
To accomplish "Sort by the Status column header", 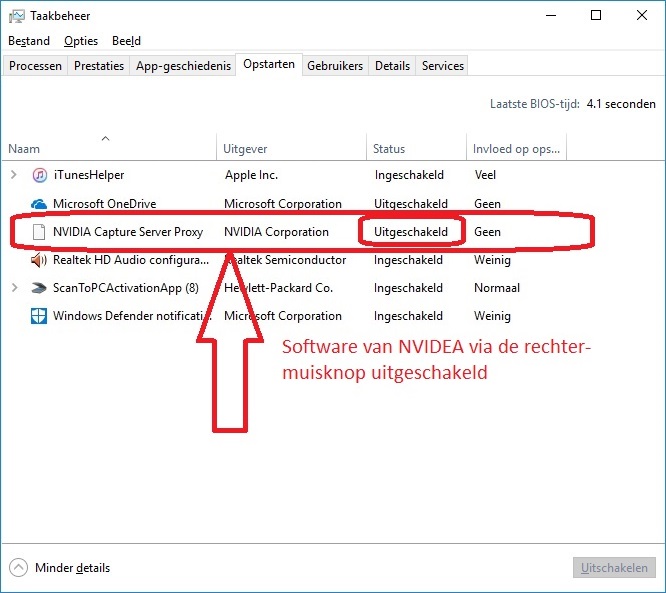I will (x=416, y=147).
